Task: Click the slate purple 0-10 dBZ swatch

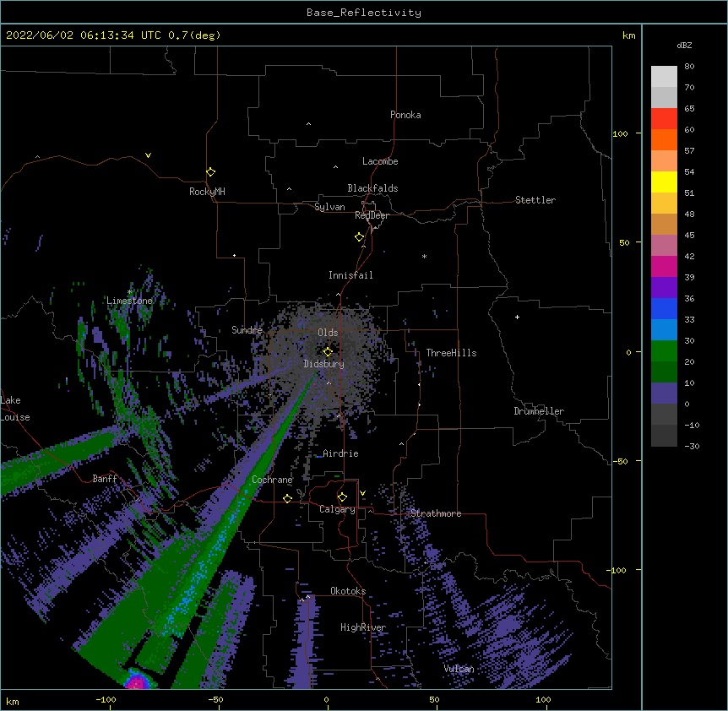Action: pyautogui.click(x=664, y=393)
